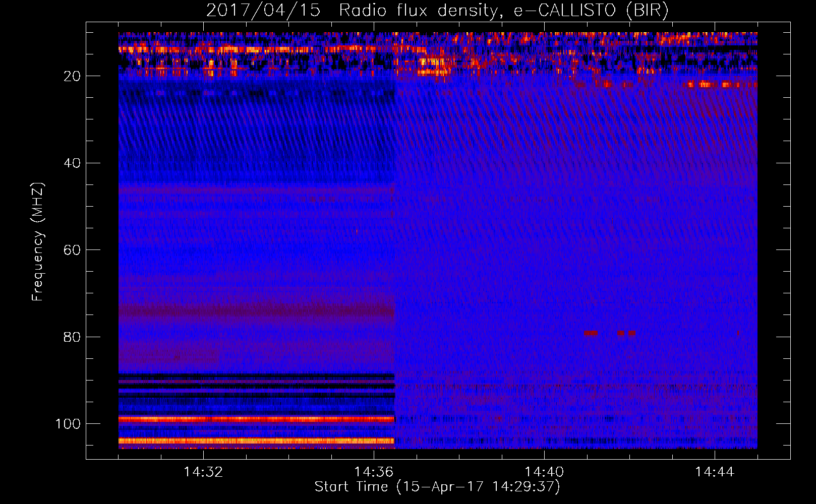Screen dimensions: 816x504
Task: Click the 40 frequency tick label
Action: tap(72, 163)
